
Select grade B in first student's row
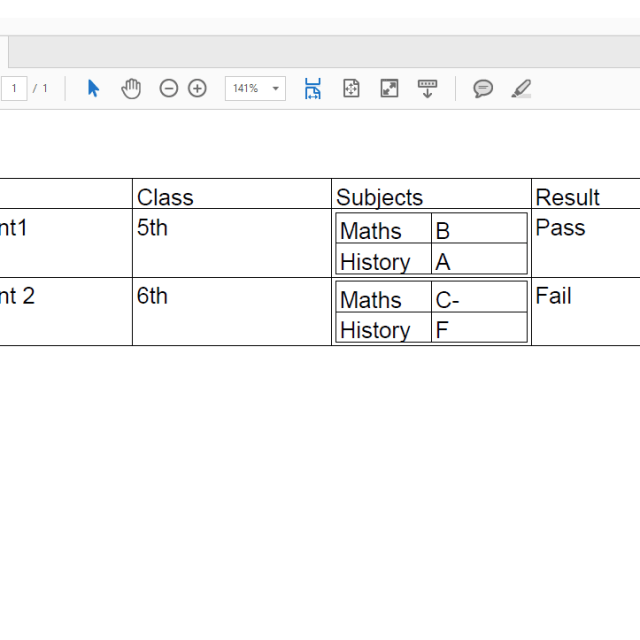pyautogui.click(x=443, y=231)
